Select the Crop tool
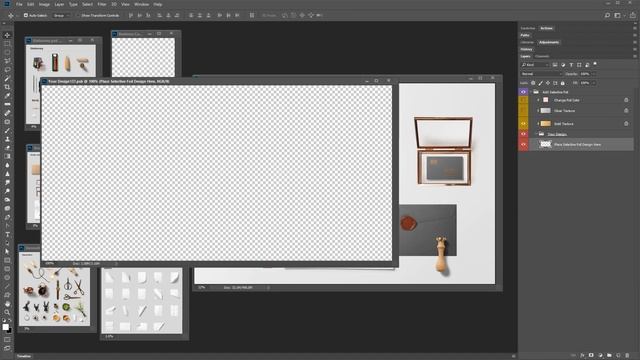Viewport: 640px width, 360px height. click(7, 87)
